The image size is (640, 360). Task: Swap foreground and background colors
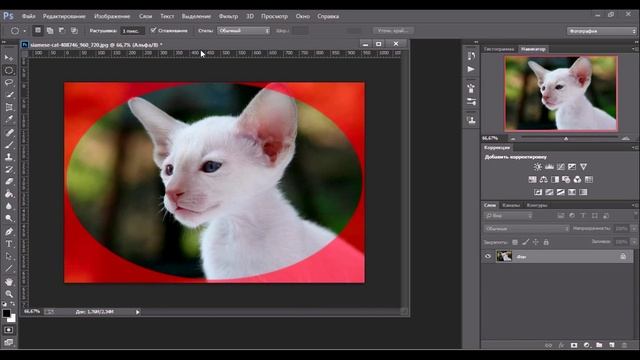[13, 304]
